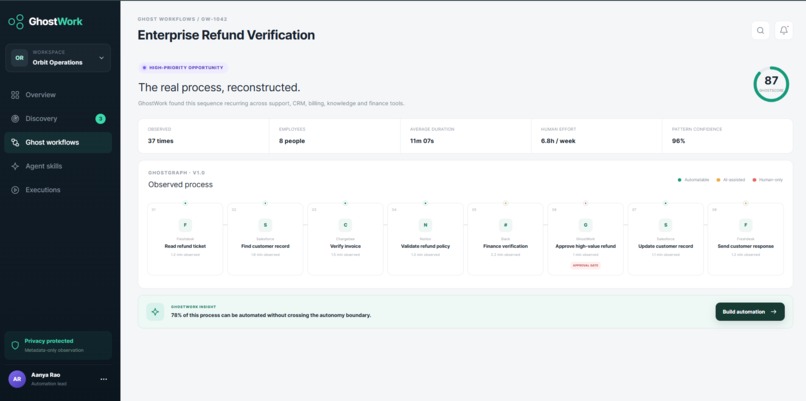Click the GhostWork logo icon
Screen dimensions: 806x401
(x=16, y=22)
